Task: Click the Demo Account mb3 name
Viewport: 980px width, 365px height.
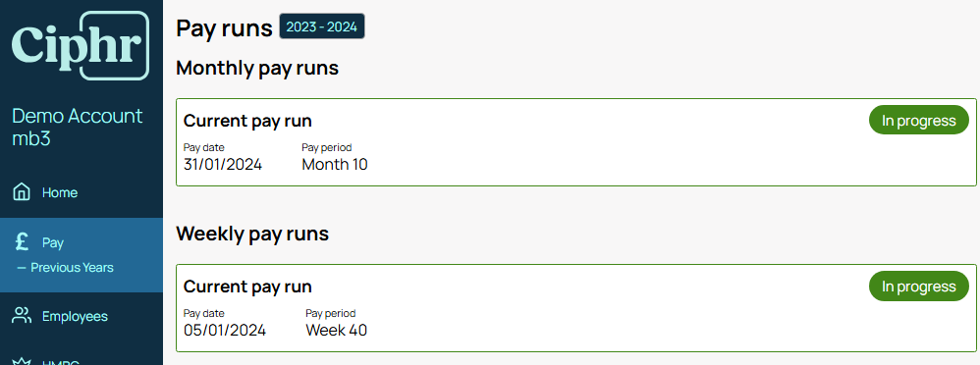Action: click(78, 127)
